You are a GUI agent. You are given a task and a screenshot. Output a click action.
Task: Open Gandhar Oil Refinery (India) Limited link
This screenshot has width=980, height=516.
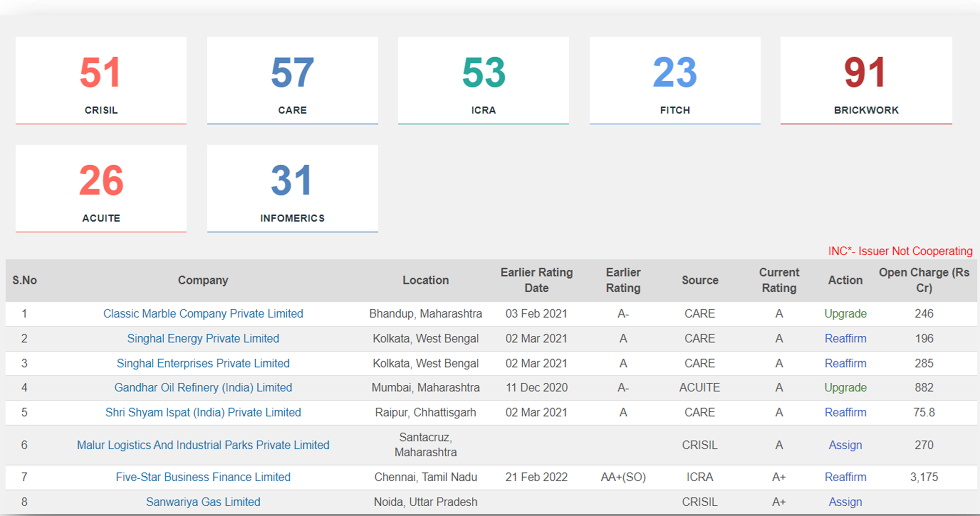pos(203,388)
